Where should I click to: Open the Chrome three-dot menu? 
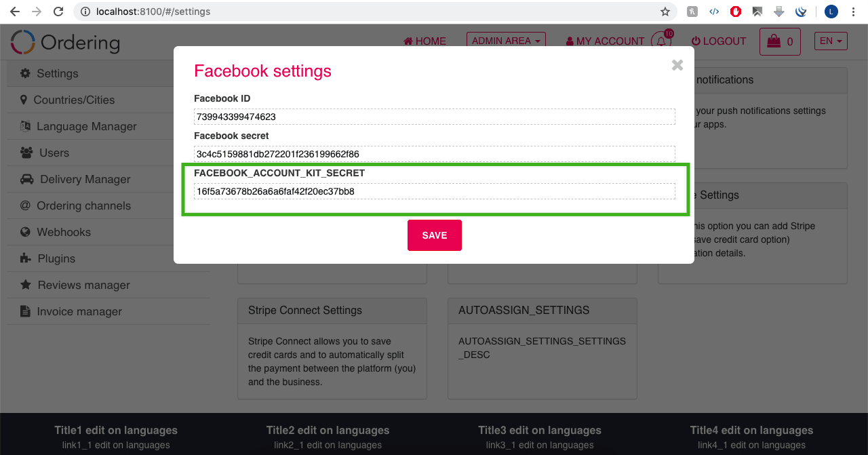click(853, 12)
